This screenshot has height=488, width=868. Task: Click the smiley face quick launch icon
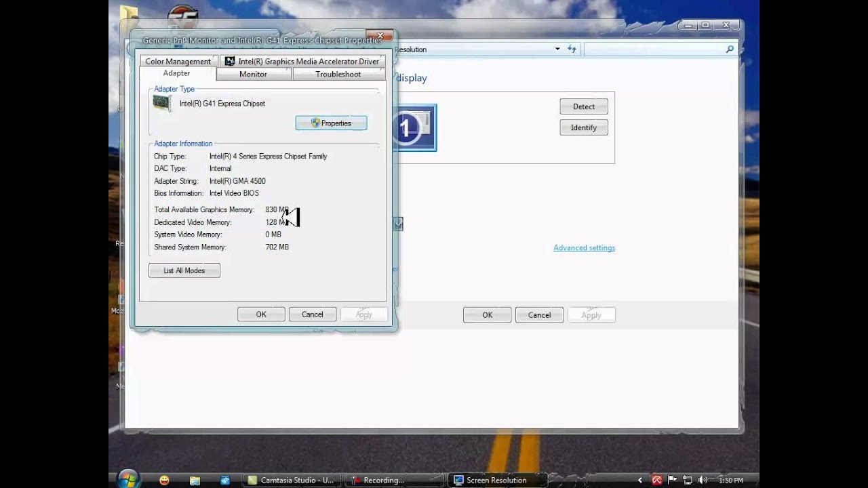pyautogui.click(x=164, y=480)
